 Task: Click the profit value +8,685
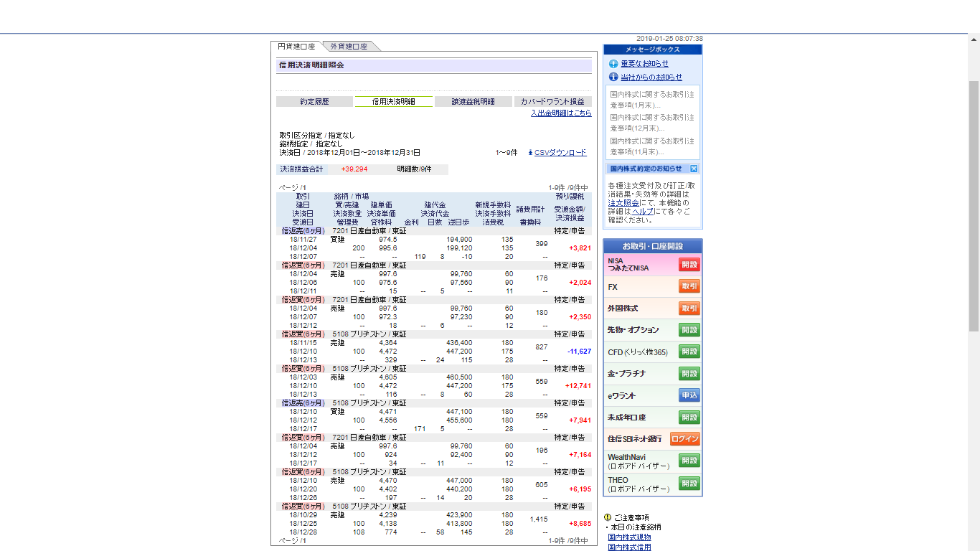tap(580, 524)
